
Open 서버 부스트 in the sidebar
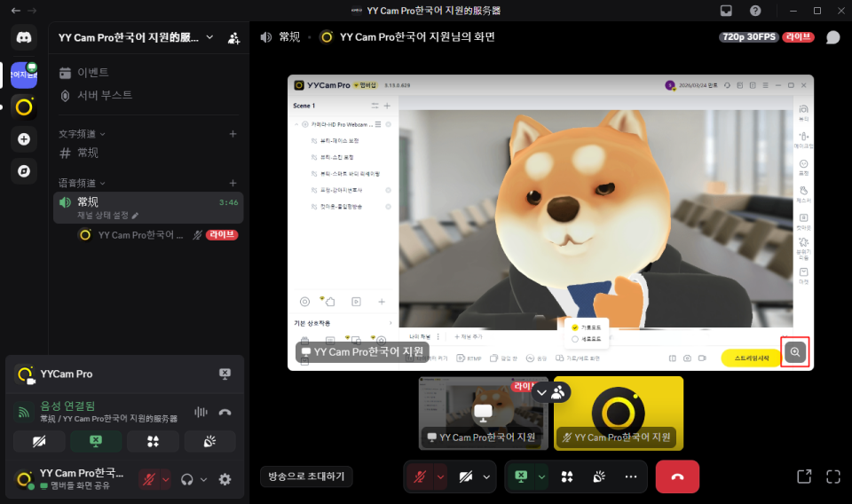[x=104, y=95]
